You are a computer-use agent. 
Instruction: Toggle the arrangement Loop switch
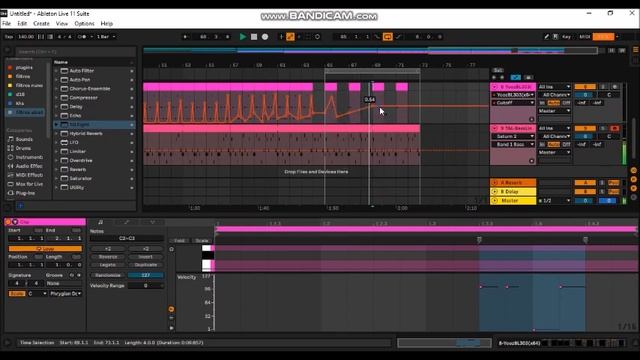pos(388,37)
